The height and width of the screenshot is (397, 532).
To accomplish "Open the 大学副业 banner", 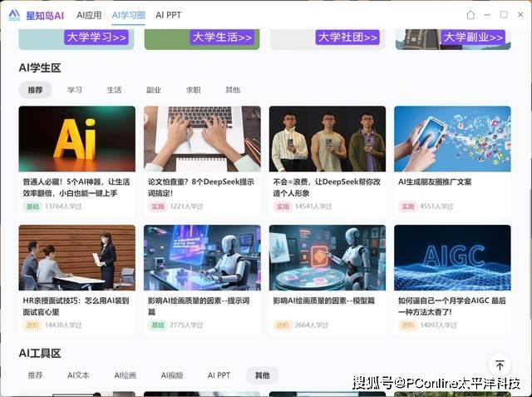I will click(x=473, y=37).
